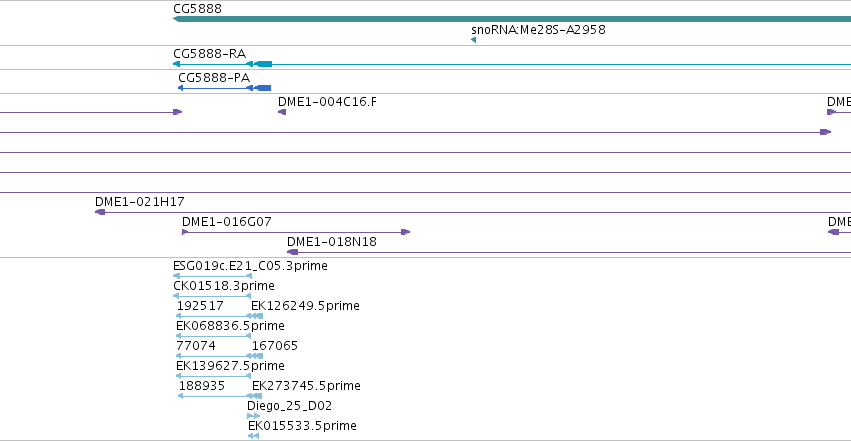Image resolution: width=851 pixels, height=441 pixels.
Task: Select the CG5888 gene label
Action: (197, 9)
